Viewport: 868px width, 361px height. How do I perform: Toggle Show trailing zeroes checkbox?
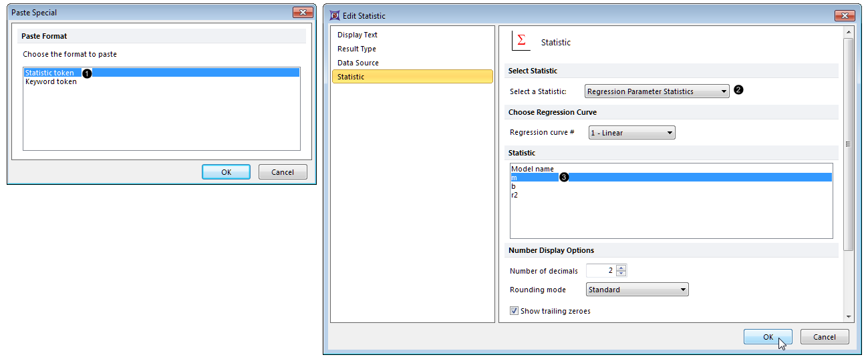[x=514, y=311]
